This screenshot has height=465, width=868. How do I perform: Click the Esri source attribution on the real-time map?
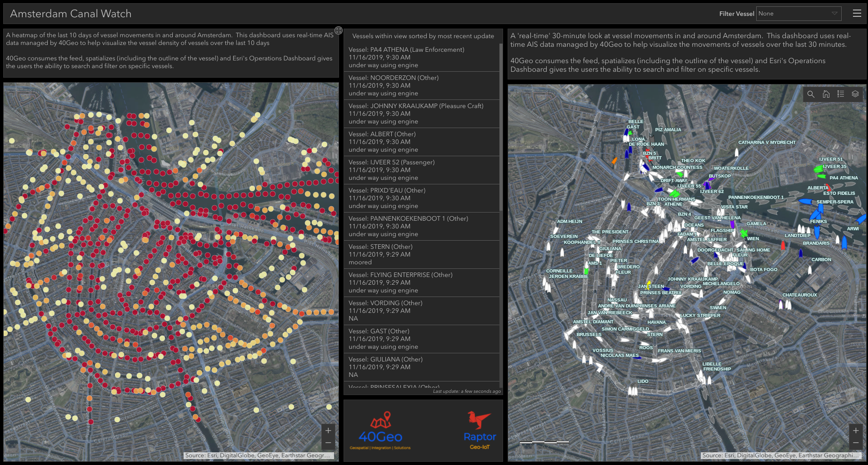click(x=781, y=455)
